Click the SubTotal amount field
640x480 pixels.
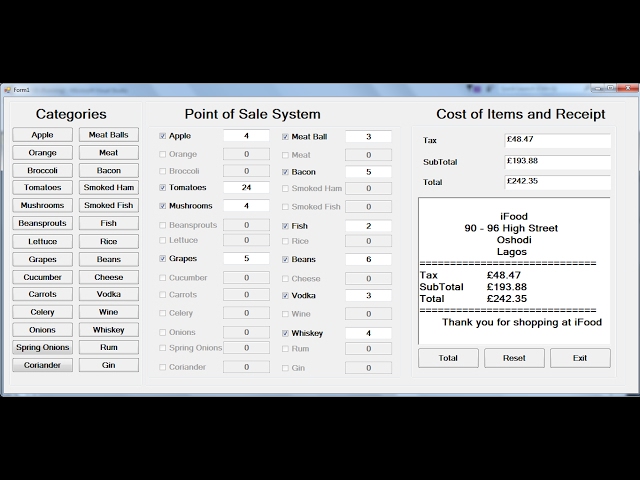558,162
